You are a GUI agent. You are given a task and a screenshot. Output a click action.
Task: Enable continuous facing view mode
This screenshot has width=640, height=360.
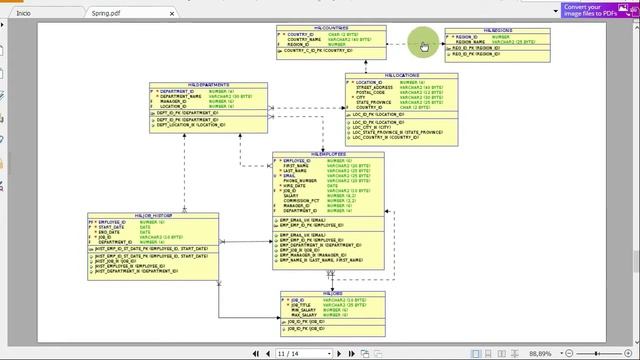click(x=515, y=353)
